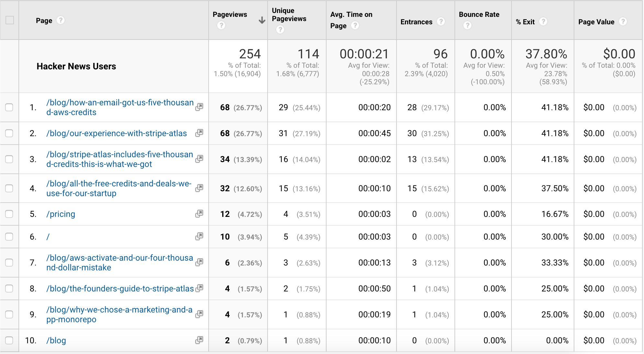This screenshot has height=354, width=644.
Task: Open help icon next to Page Value header
Action: (623, 21)
